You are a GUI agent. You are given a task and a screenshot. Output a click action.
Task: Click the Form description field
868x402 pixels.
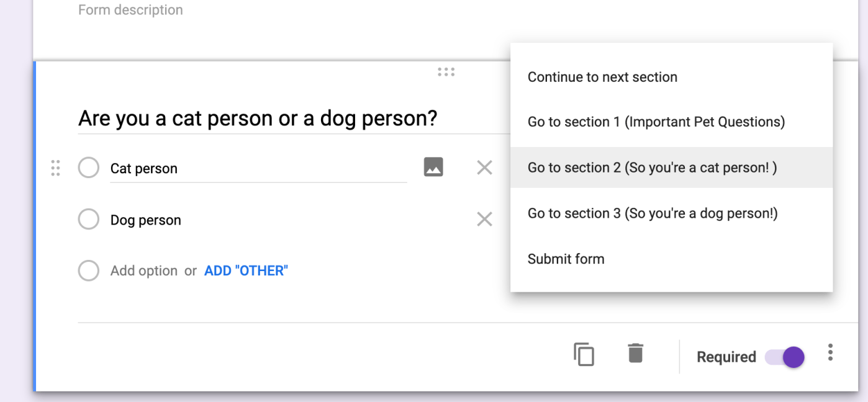click(x=130, y=10)
